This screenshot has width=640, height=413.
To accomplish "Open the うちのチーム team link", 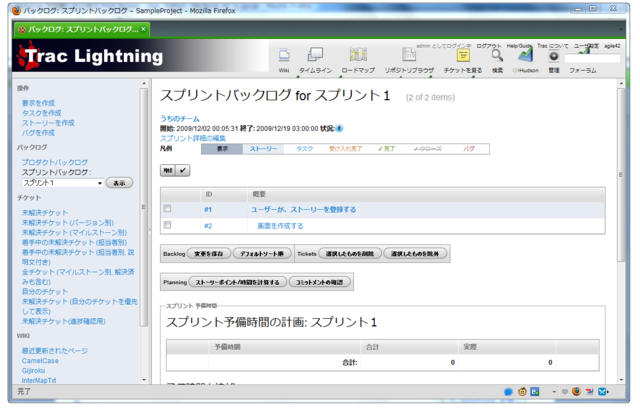I will [x=180, y=119].
